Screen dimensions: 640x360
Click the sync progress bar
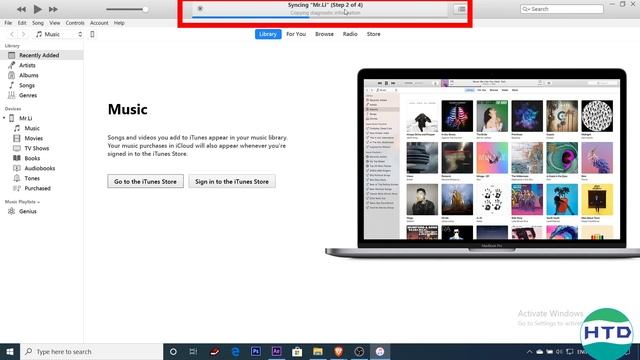click(320, 17)
